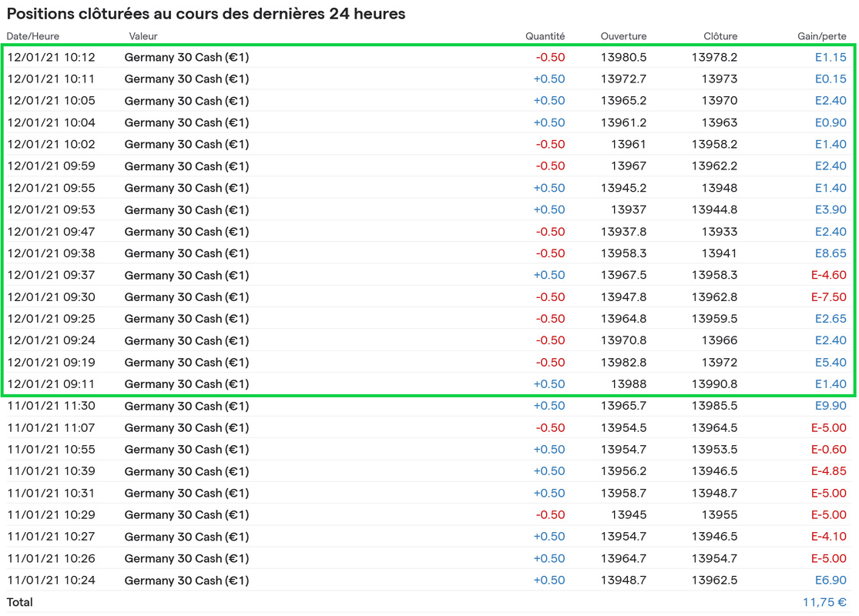859x616 pixels.
Task: Select the 12/01/21 09:25 date cell
Action: (51, 319)
